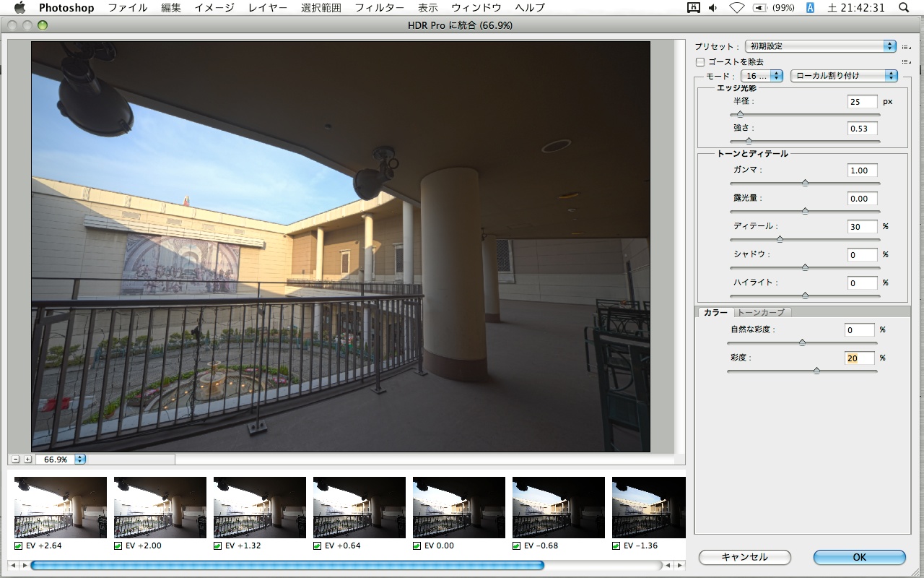Enable the ゴーストを除去 checkbox
The height and width of the screenshot is (578, 924).
tap(699, 62)
